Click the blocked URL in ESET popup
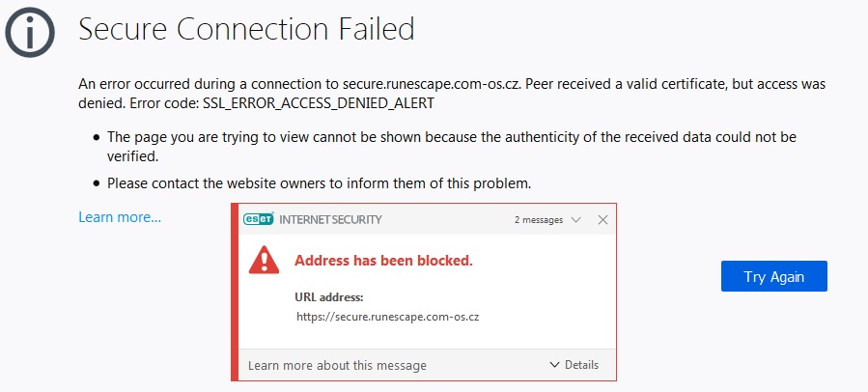868x392 pixels. [x=388, y=316]
